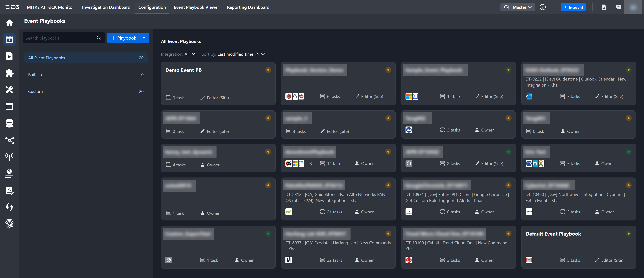Open the fingerprint icon in sidebar
The width and height of the screenshot is (644, 278).
click(x=9, y=224)
